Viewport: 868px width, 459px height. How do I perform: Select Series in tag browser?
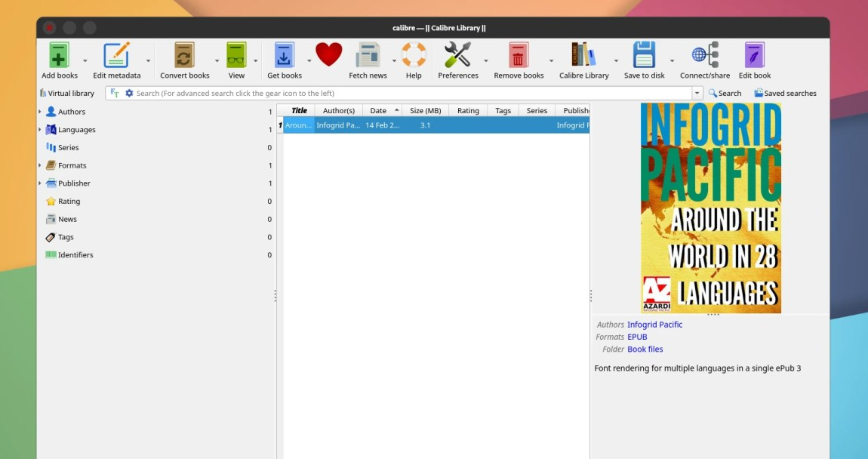pos(68,148)
